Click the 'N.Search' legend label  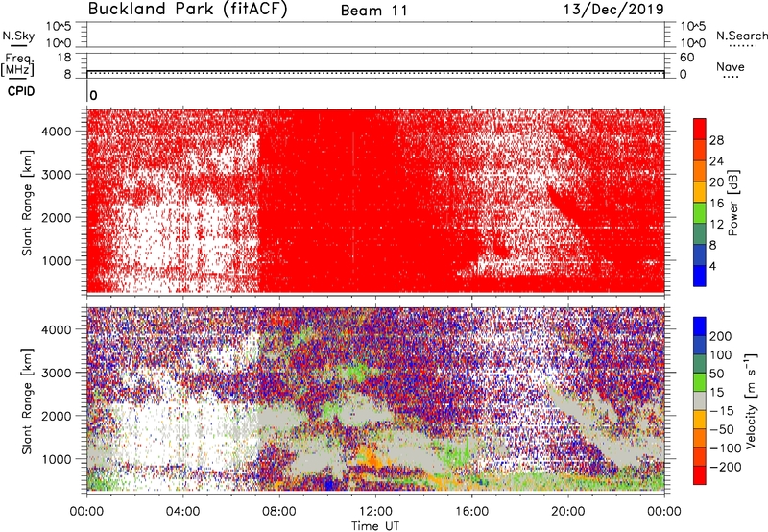tap(742, 36)
